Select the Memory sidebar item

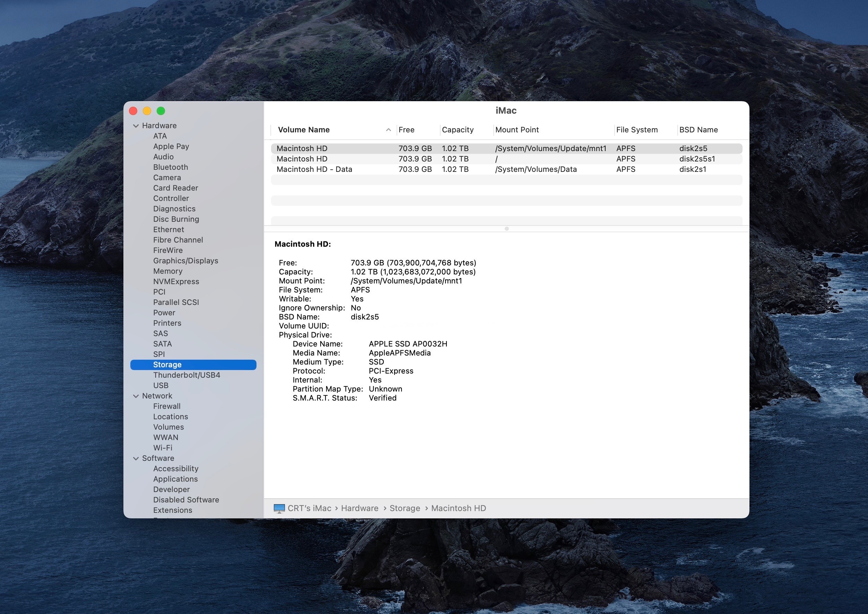coord(167,271)
